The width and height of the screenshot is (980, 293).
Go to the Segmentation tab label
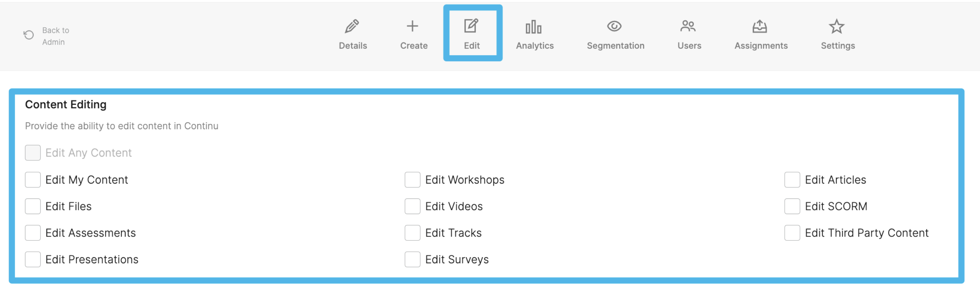tap(616, 46)
